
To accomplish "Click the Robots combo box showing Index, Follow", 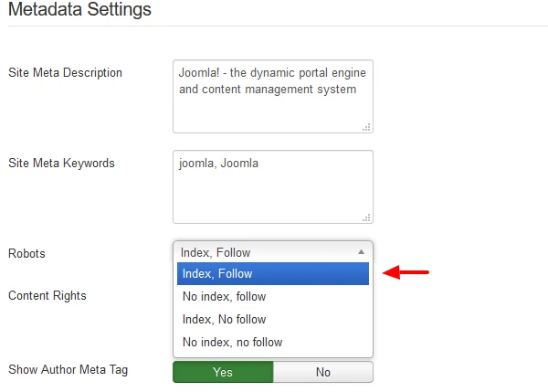I will point(273,252).
